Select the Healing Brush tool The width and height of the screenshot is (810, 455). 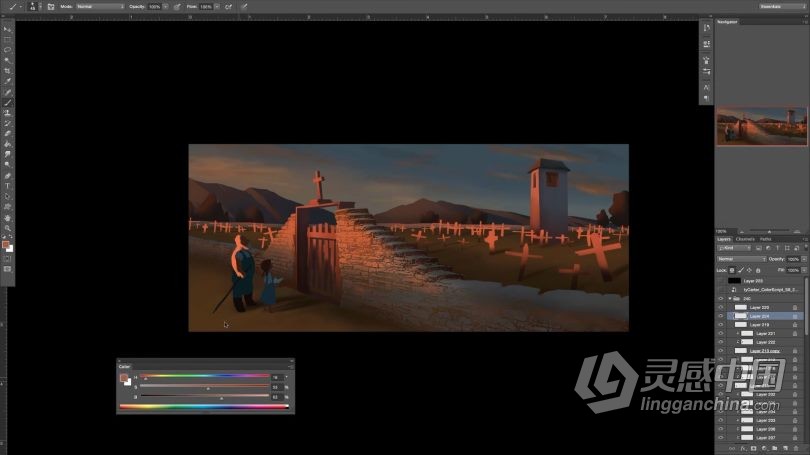[x=7, y=92]
